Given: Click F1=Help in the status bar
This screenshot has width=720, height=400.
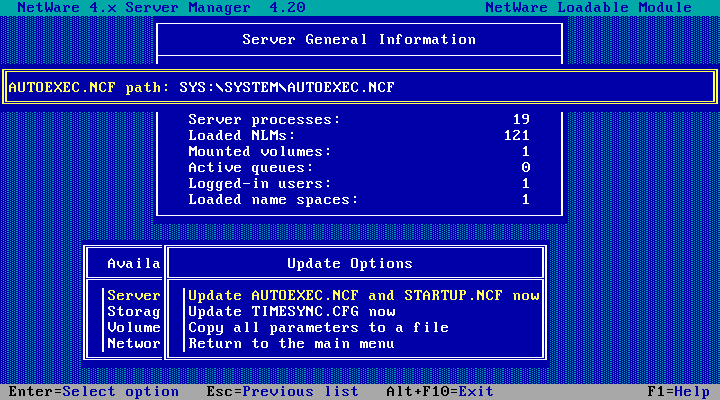Looking at the screenshot, I should tap(679, 392).
